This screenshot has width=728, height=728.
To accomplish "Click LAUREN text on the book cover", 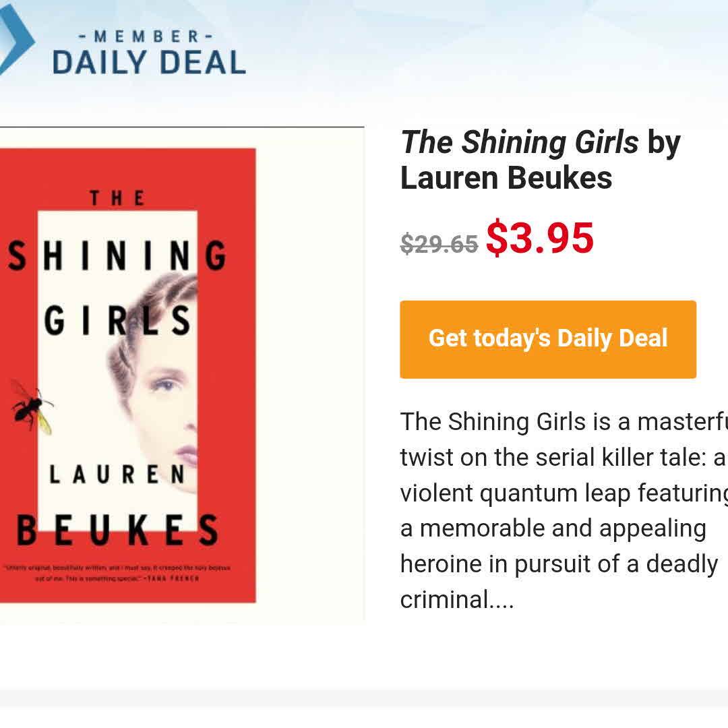I will pyautogui.click(x=117, y=475).
